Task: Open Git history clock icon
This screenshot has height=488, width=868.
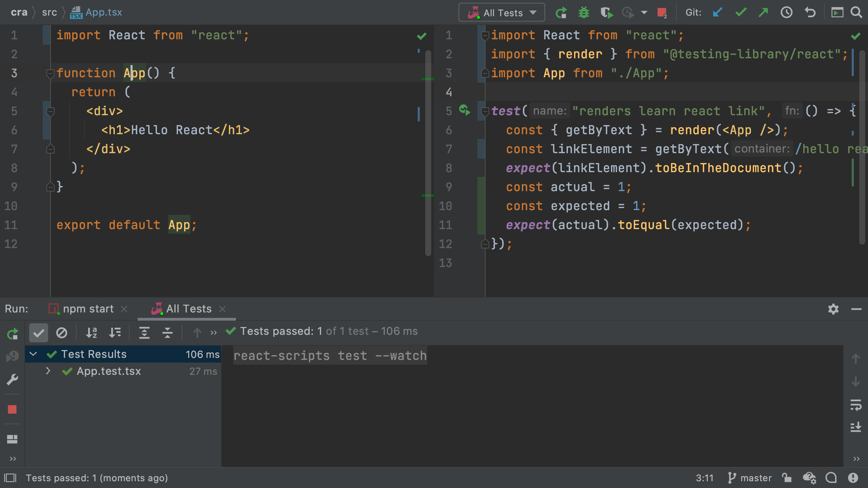Action: (786, 13)
